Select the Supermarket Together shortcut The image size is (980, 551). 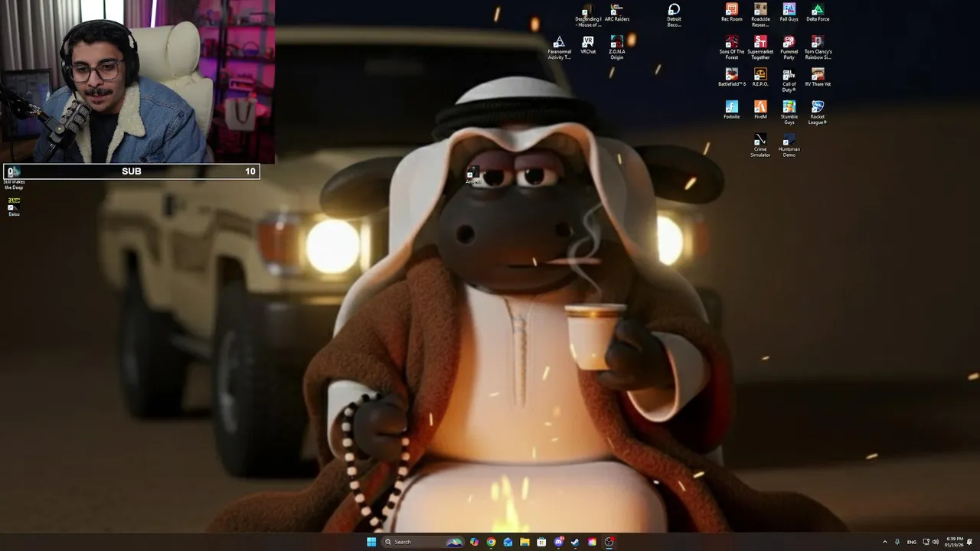[760, 48]
